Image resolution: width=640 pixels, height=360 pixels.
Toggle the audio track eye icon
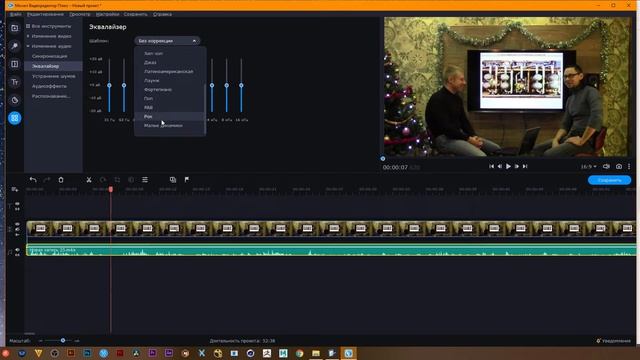tap(17, 249)
